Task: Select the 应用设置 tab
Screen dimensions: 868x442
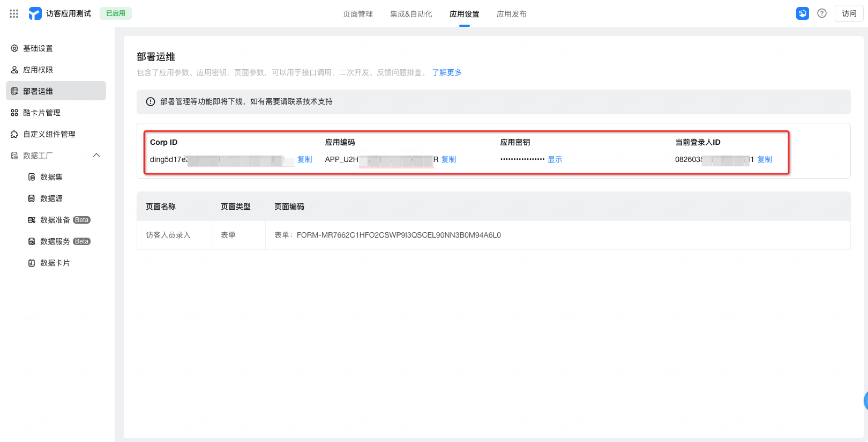Action: [x=465, y=14]
